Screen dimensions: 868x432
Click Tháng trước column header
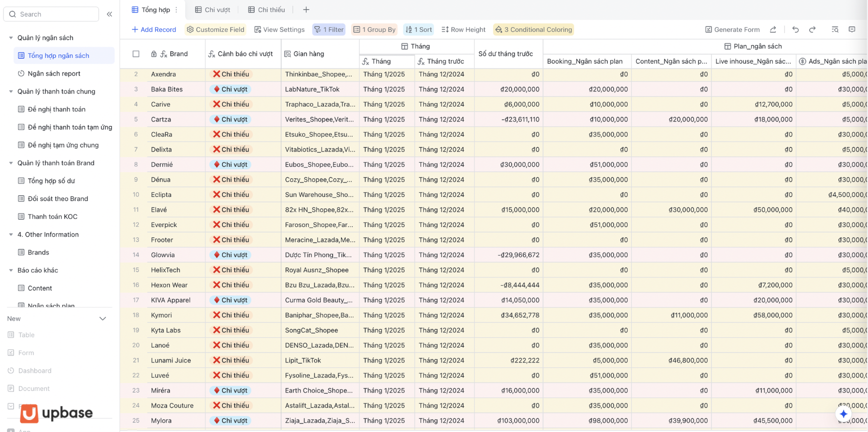(x=444, y=61)
